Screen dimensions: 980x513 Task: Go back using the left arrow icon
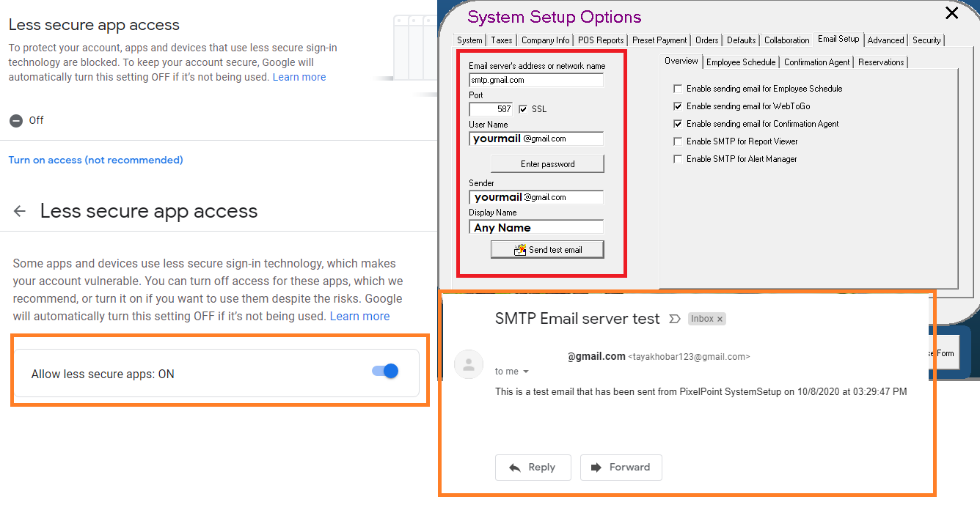click(x=20, y=211)
